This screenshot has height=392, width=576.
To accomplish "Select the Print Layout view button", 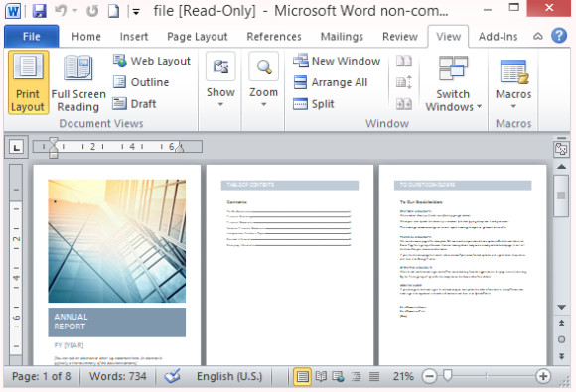I will pyautogui.click(x=28, y=82).
